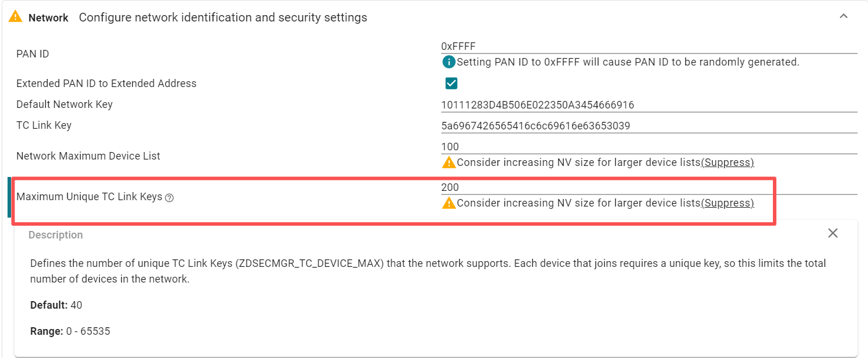
Task: Click the Maximum Unique TC Link Keys label
Action: pyautogui.click(x=89, y=197)
